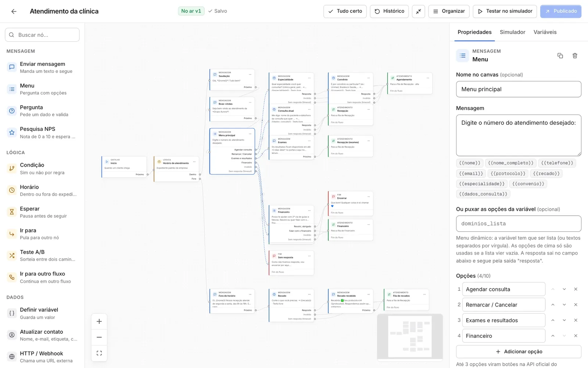Image resolution: width=588 pixels, height=368 pixels.
Task: Add a Horário logic node
Action: coord(42,190)
